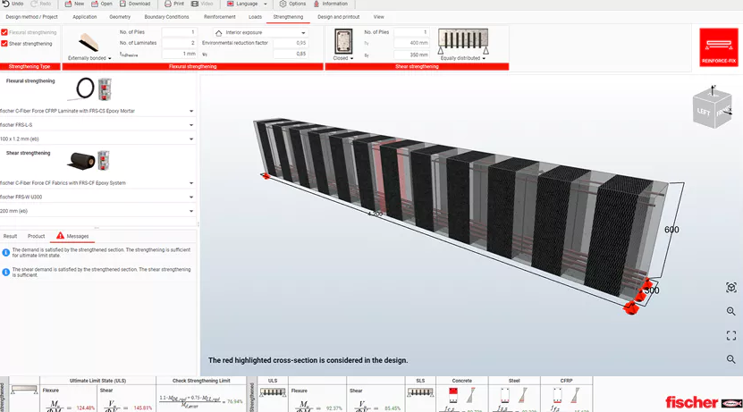Click the fit-to-view icon in 3D viewport
The image size is (743, 412).
point(732,288)
